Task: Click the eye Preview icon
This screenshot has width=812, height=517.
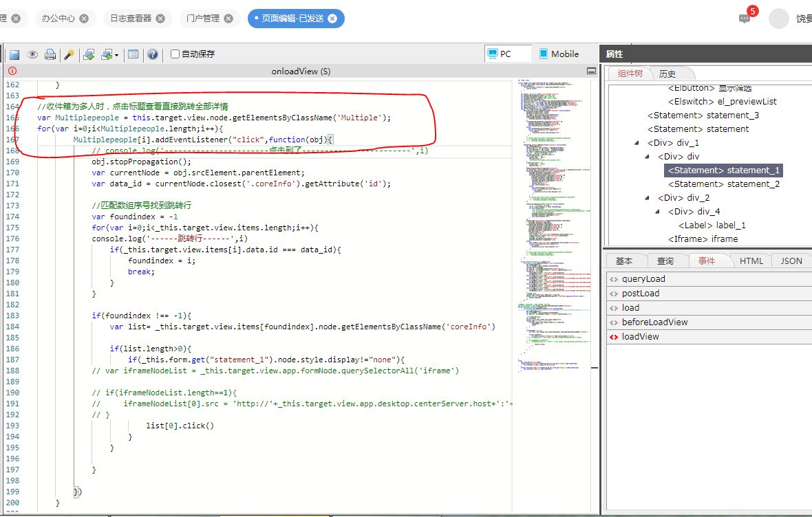Action: pyautogui.click(x=32, y=54)
